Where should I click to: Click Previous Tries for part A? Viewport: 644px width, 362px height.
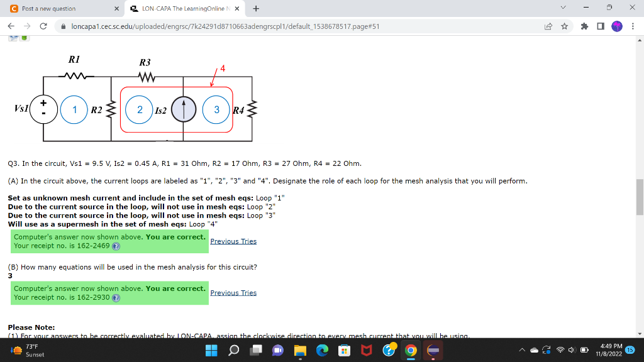click(x=233, y=241)
